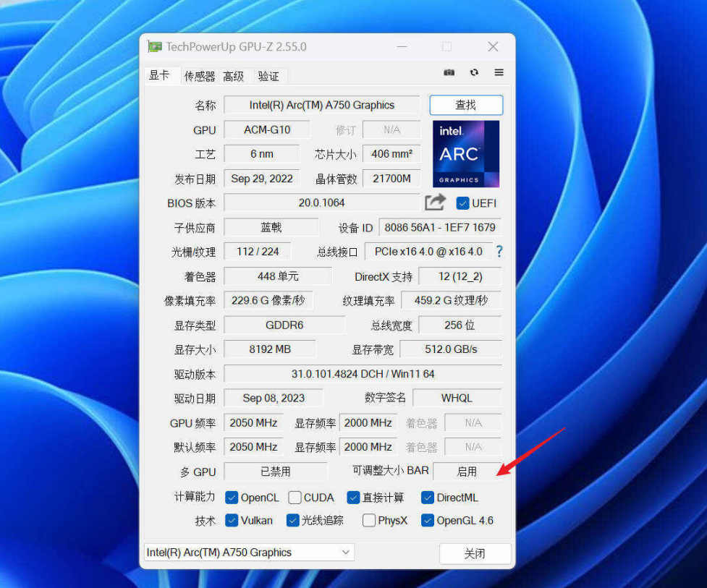This screenshot has width=707, height=588.
Task: Toggle the PhysX checkbox
Action: click(x=369, y=521)
